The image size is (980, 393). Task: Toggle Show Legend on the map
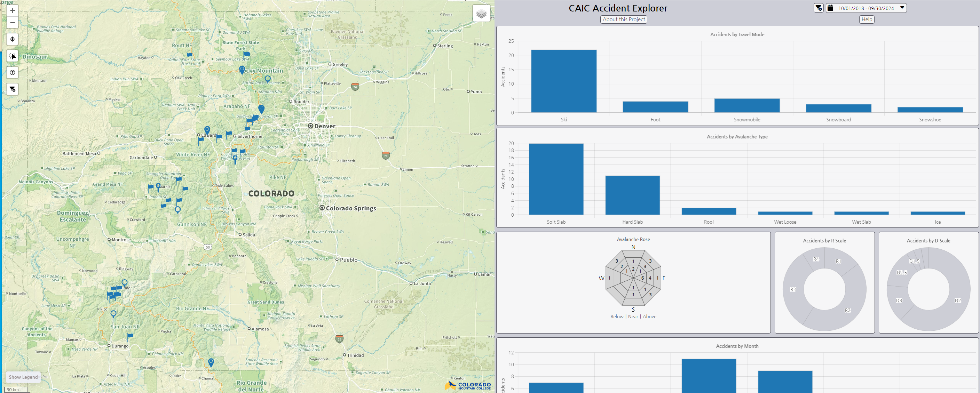pos(23,377)
